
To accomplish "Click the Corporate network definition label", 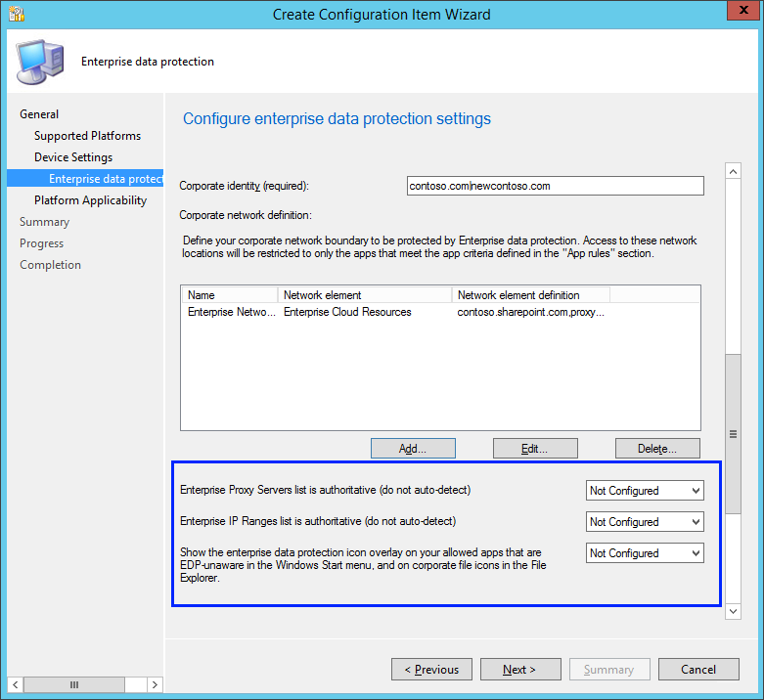I will pyautogui.click(x=246, y=215).
